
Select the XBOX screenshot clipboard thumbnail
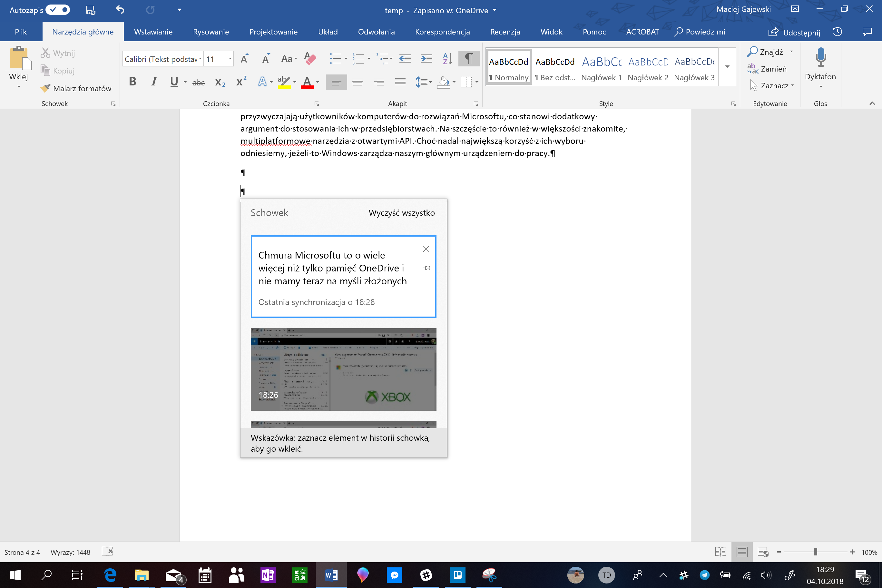(x=344, y=369)
